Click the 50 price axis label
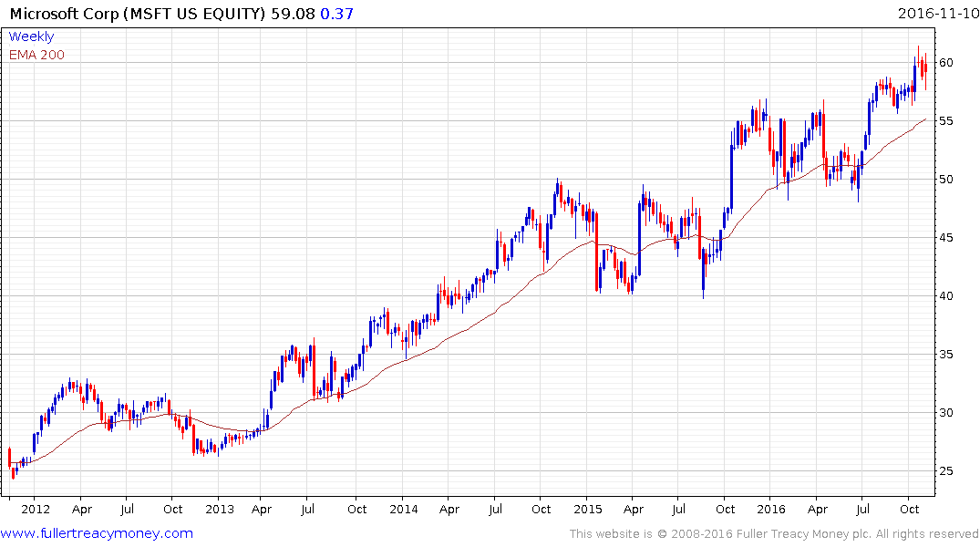980x547 pixels. click(945, 180)
